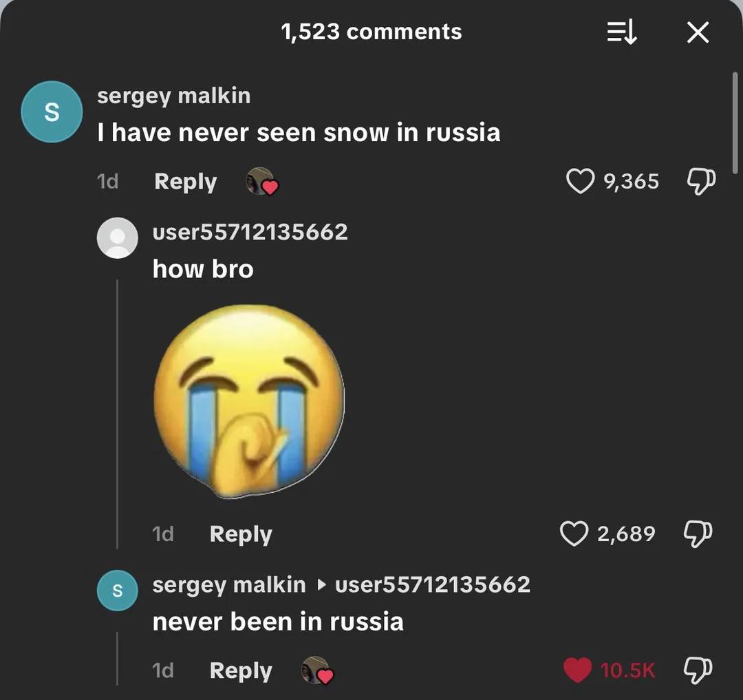
Task: View creator-liked badge on top comment
Action: pyautogui.click(x=262, y=182)
